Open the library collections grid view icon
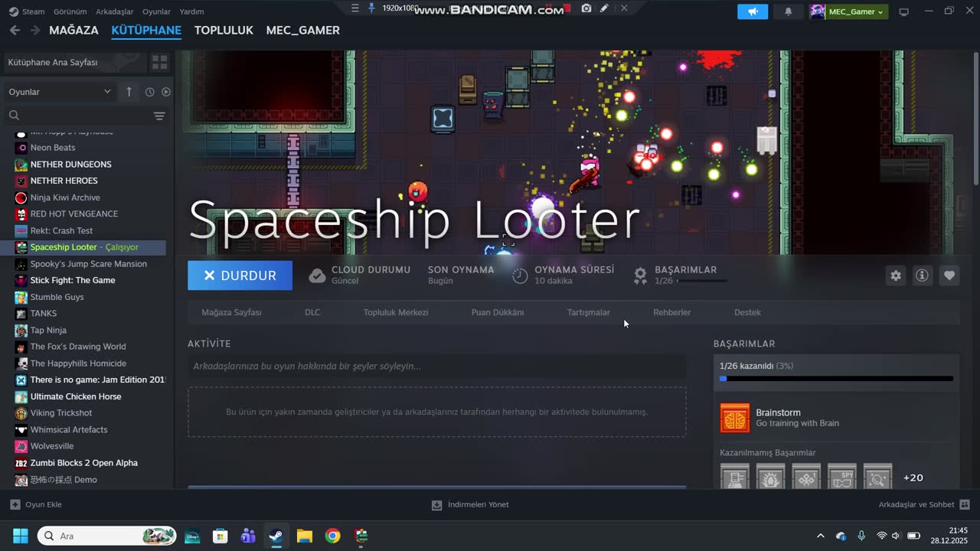980x551 pixels. pos(159,62)
